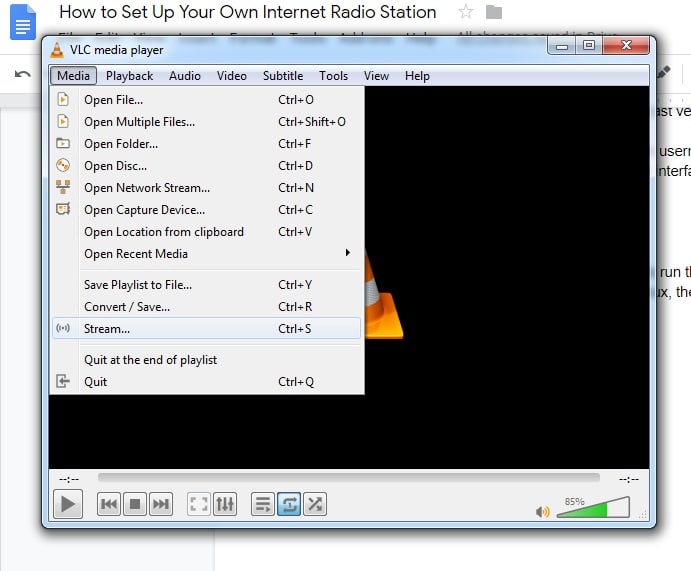
Task: Toggle random shuffle playback
Action: [315, 504]
